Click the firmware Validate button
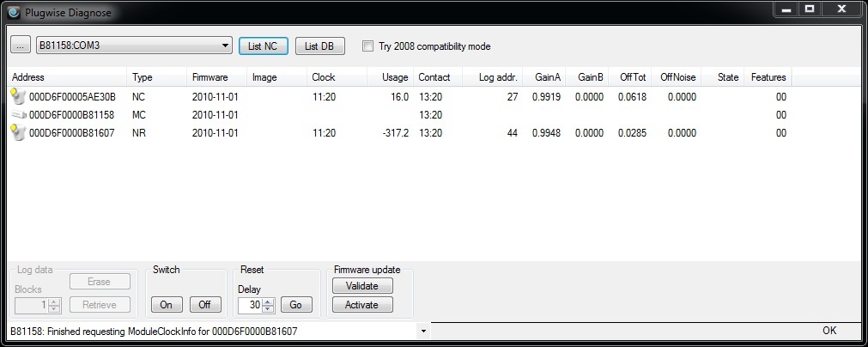This screenshot has height=347, width=868. (x=362, y=285)
